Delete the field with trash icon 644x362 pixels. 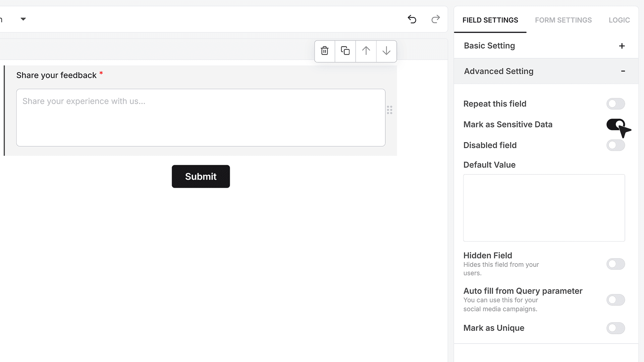coord(325,51)
